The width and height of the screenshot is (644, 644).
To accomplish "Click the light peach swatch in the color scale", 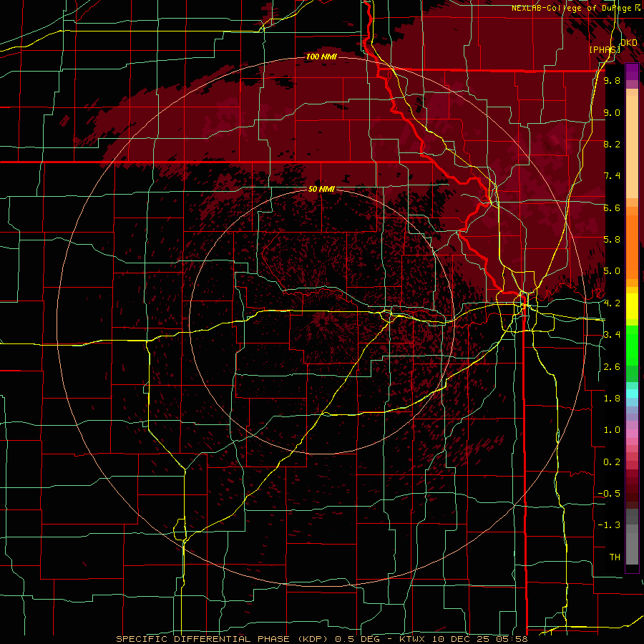I will [632, 147].
